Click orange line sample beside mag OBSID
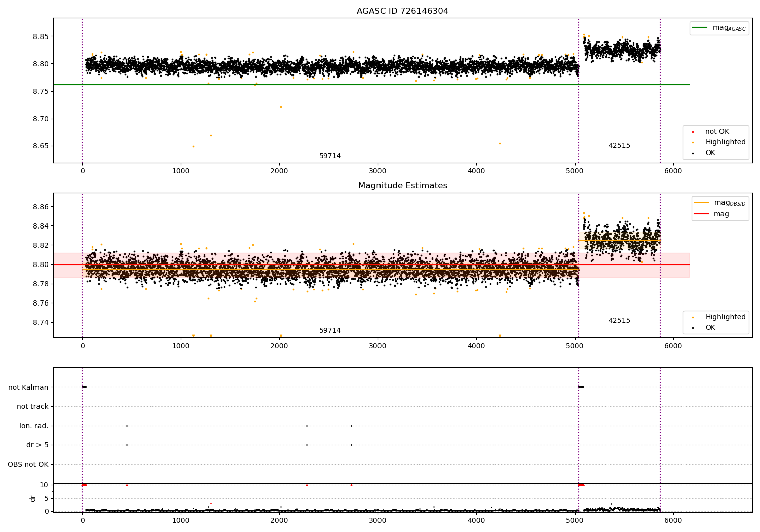 click(x=701, y=203)
